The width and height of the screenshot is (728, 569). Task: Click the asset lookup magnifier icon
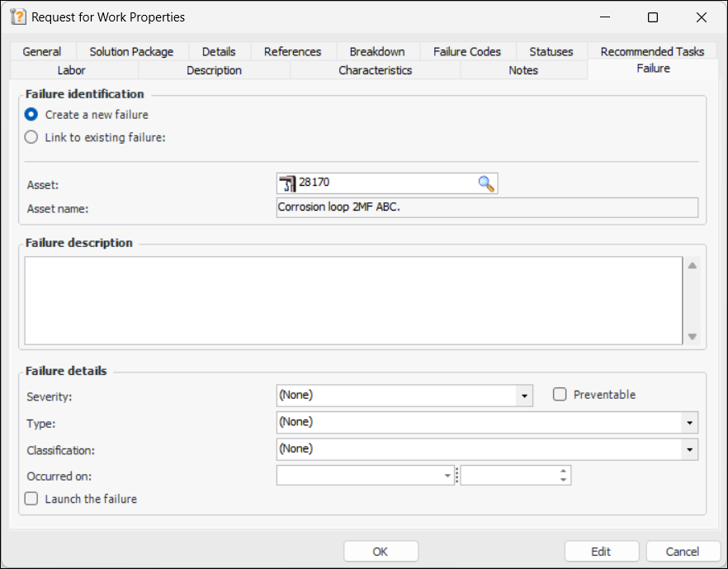[x=487, y=183]
